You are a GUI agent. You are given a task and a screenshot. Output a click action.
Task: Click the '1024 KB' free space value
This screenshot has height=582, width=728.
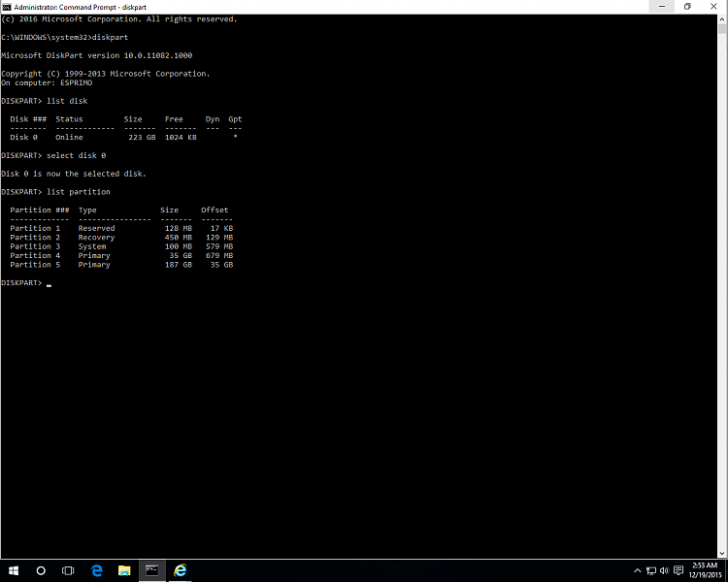(x=181, y=138)
